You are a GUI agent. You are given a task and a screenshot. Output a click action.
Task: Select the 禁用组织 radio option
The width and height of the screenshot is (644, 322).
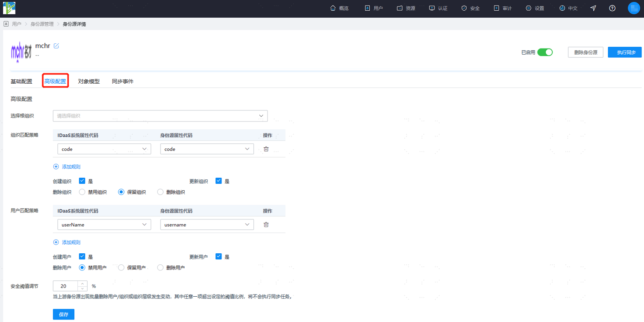pyautogui.click(x=82, y=192)
